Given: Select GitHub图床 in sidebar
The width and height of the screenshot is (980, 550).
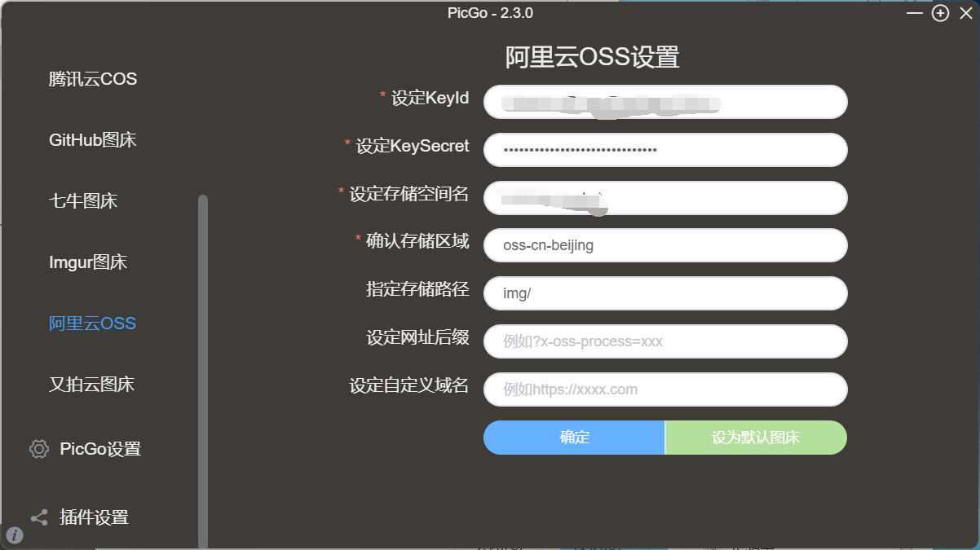Looking at the screenshot, I should coord(93,140).
